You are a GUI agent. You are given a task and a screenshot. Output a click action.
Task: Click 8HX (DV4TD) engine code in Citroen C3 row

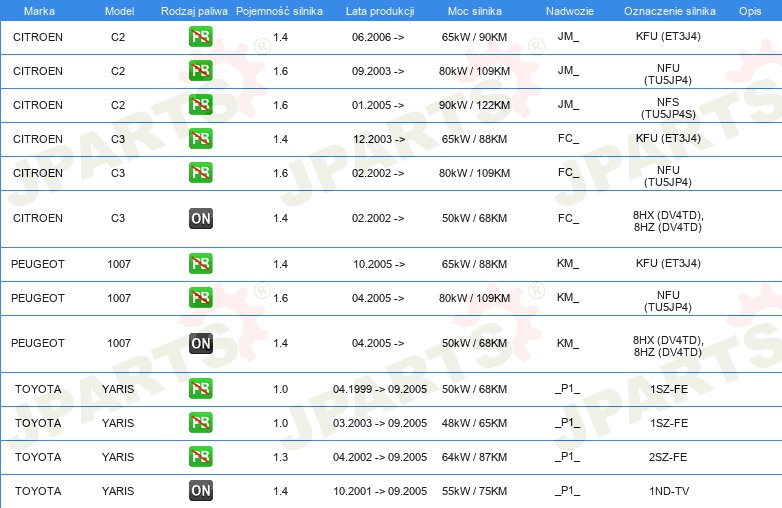(x=668, y=215)
